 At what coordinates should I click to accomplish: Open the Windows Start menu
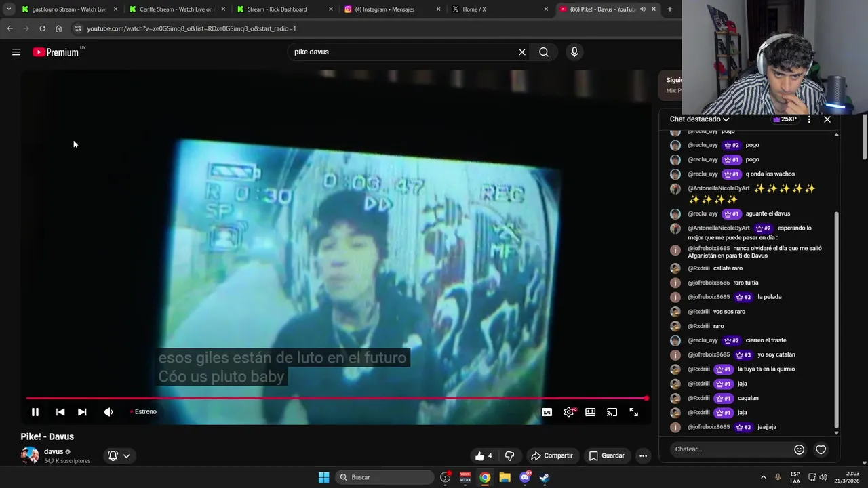tap(324, 477)
